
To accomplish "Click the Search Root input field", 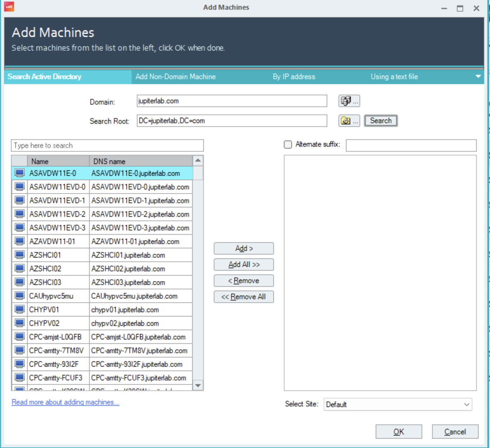I will [232, 121].
